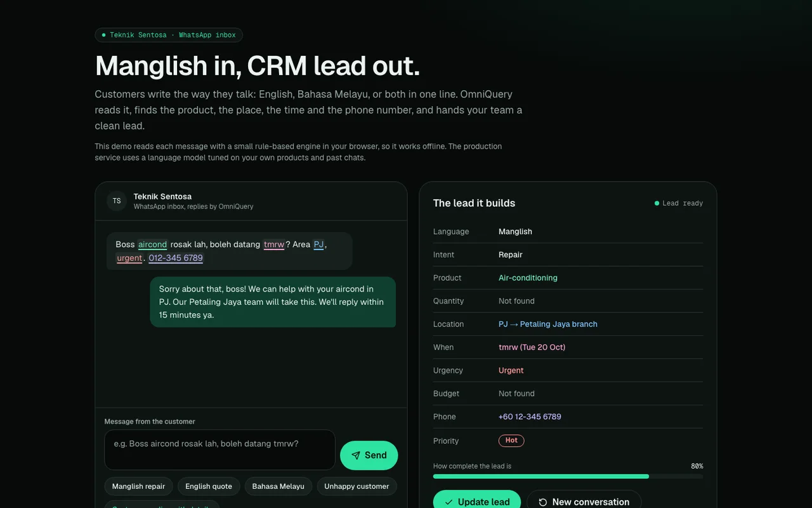Image resolution: width=812 pixels, height=508 pixels.
Task: Click the lead completeness progress bar
Action: [568, 476]
